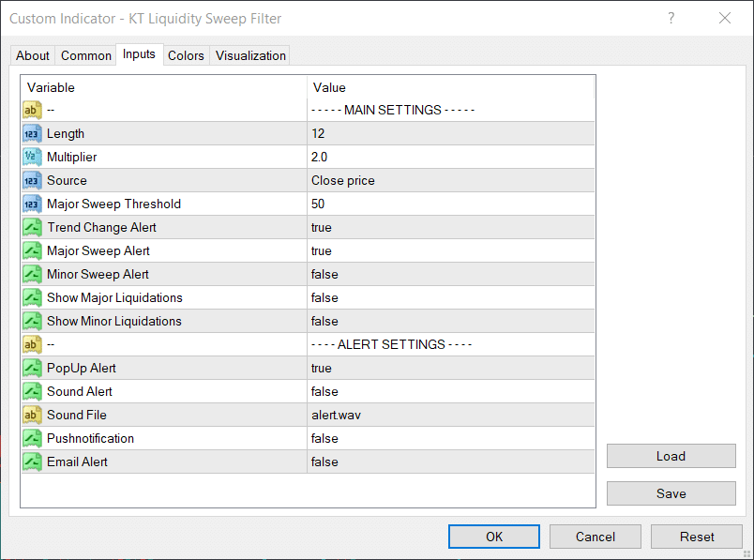Select the Show Major Liquidations label
The image size is (754, 560).
114,297
